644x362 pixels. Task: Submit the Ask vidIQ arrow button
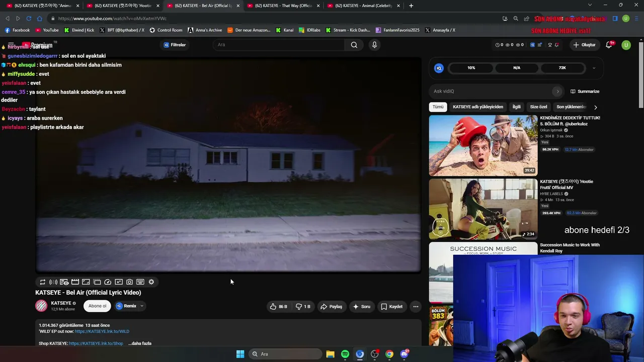click(557, 92)
